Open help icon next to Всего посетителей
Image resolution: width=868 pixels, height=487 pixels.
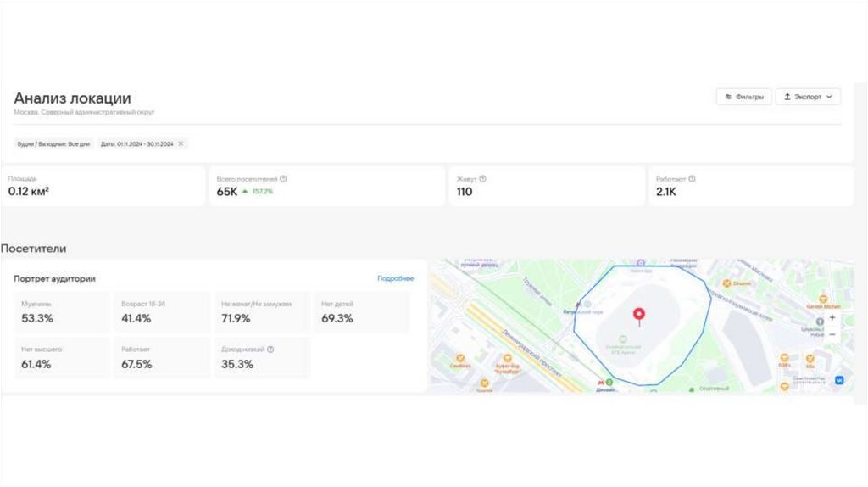(x=283, y=179)
